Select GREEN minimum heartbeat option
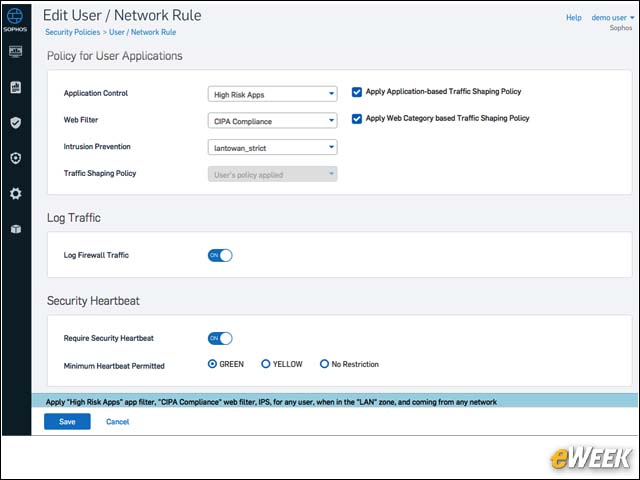This screenshot has height=480, width=640. point(212,364)
